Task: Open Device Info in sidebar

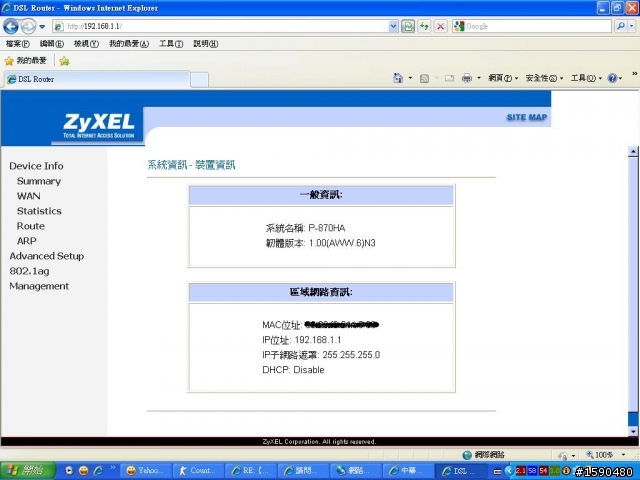Action: click(x=36, y=166)
